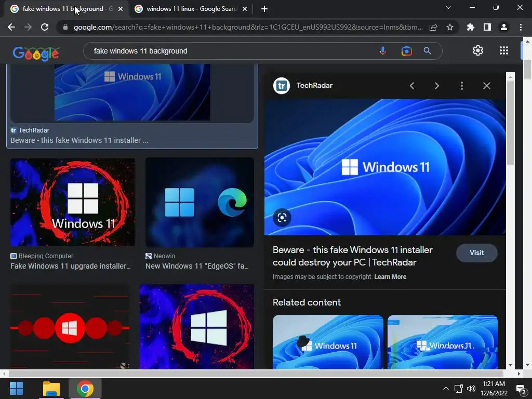Switch to the fake windows 11 background tab
The image size is (532, 399).
tap(66, 9)
